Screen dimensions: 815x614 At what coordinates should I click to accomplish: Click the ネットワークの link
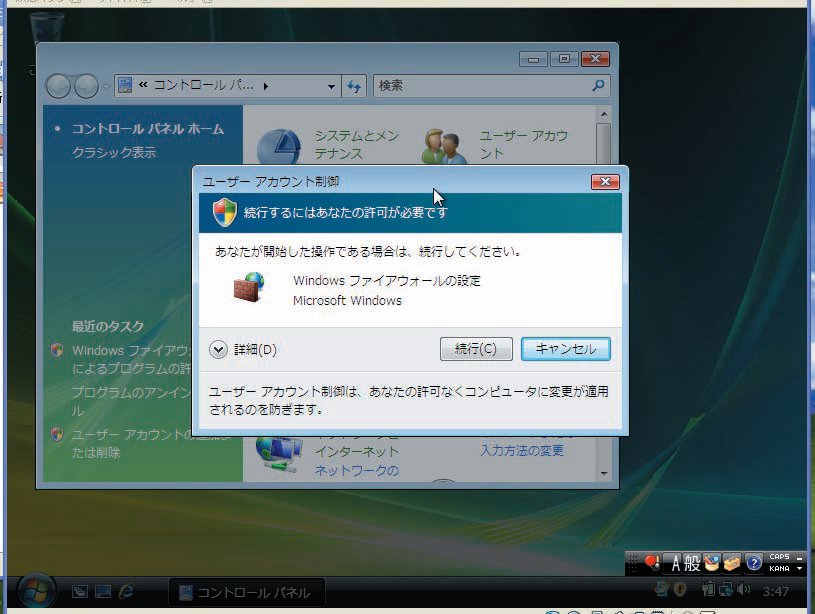tap(357, 471)
